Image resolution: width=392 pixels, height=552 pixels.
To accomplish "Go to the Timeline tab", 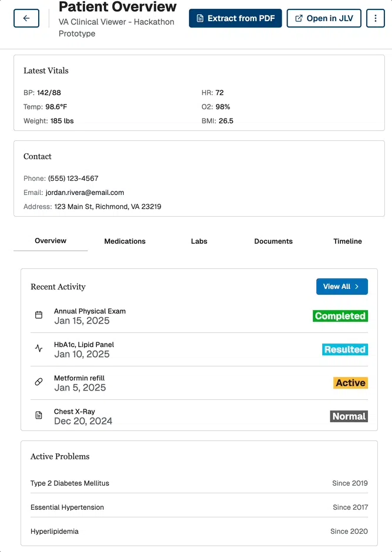I will click(347, 241).
